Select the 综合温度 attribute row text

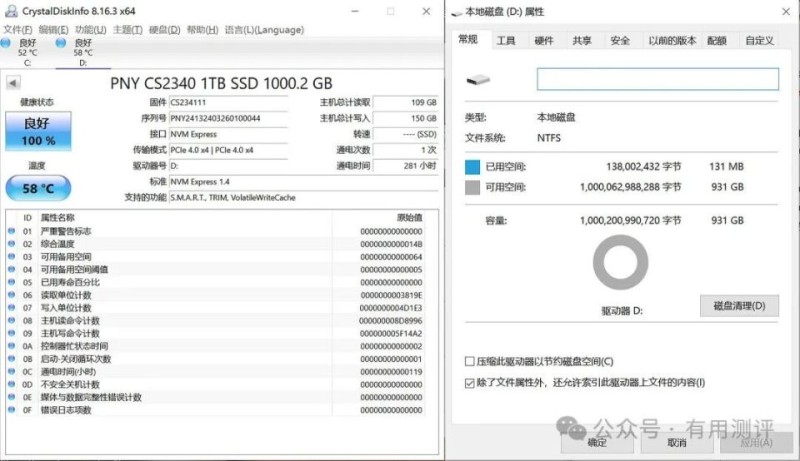click(x=58, y=244)
